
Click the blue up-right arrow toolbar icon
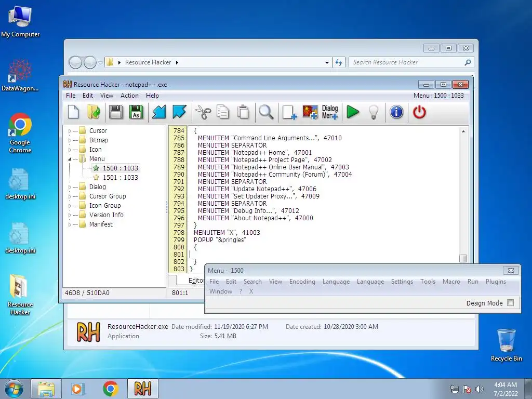click(179, 112)
